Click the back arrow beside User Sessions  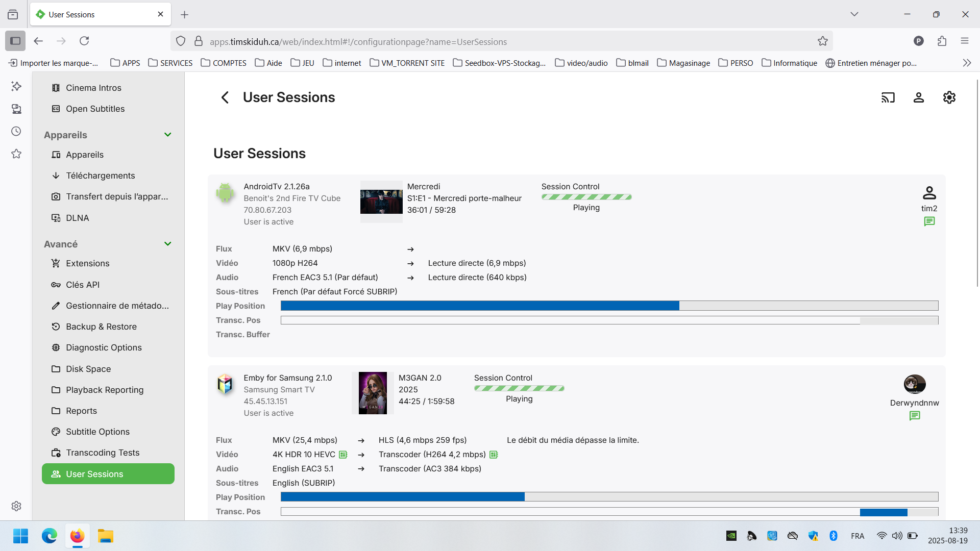point(225,97)
